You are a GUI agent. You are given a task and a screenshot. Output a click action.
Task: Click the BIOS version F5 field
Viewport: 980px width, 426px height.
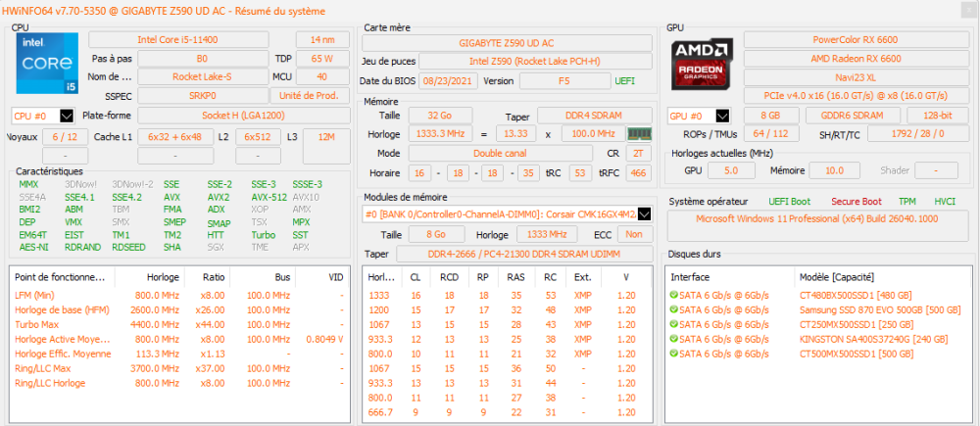564,81
